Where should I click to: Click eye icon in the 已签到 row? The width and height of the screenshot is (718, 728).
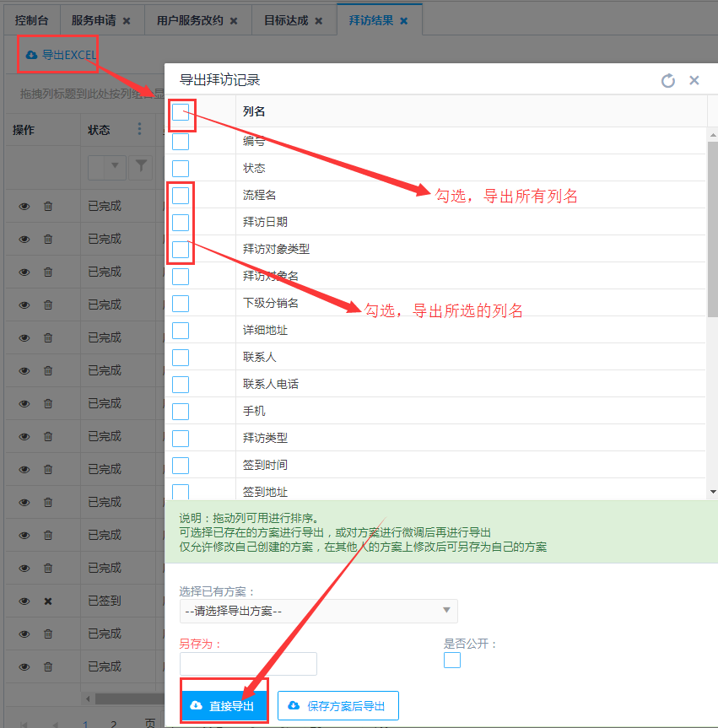coord(24,601)
